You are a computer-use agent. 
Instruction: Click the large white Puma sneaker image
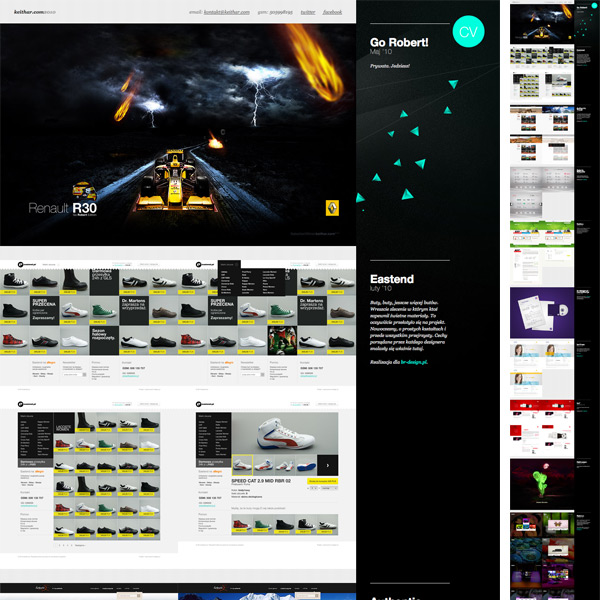285,434
